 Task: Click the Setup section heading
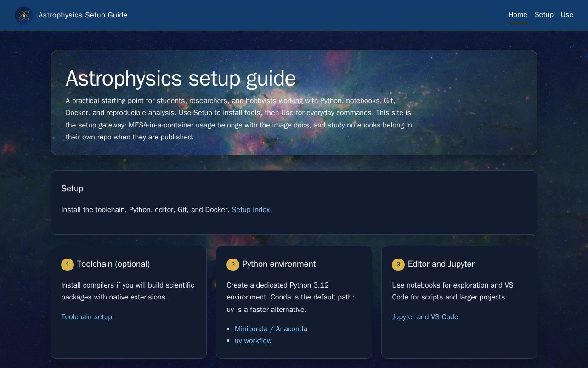[x=73, y=189]
